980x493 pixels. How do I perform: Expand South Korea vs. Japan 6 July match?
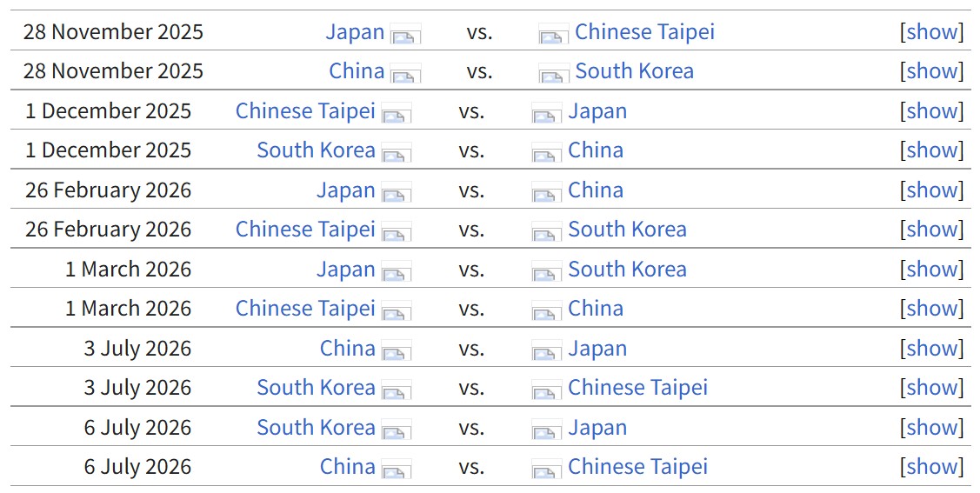coord(931,428)
